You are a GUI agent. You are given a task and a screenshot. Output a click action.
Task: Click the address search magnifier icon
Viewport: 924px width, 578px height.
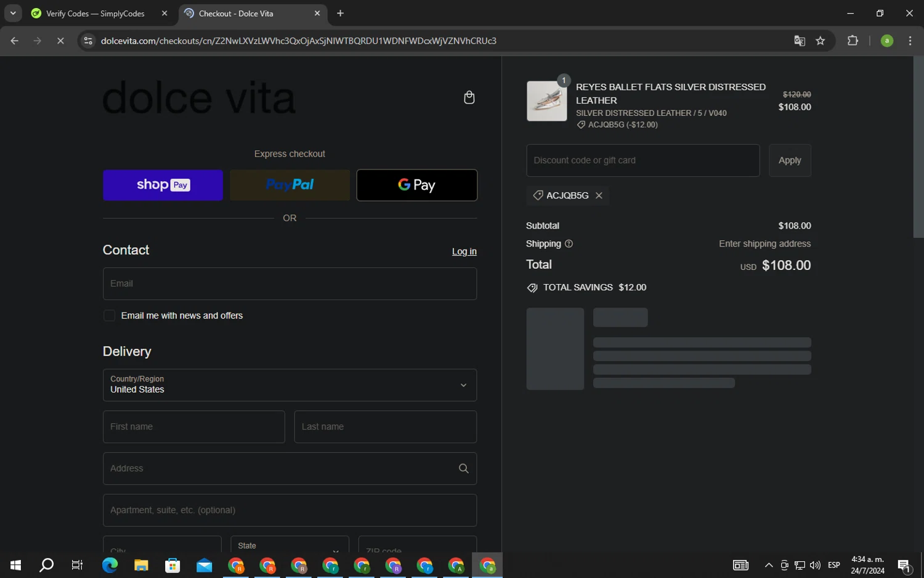pyautogui.click(x=463, y=468)
